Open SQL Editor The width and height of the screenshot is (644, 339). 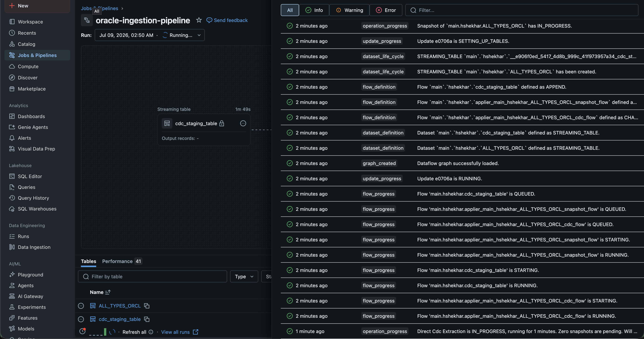pyautogui.click(x=37, y=176)
